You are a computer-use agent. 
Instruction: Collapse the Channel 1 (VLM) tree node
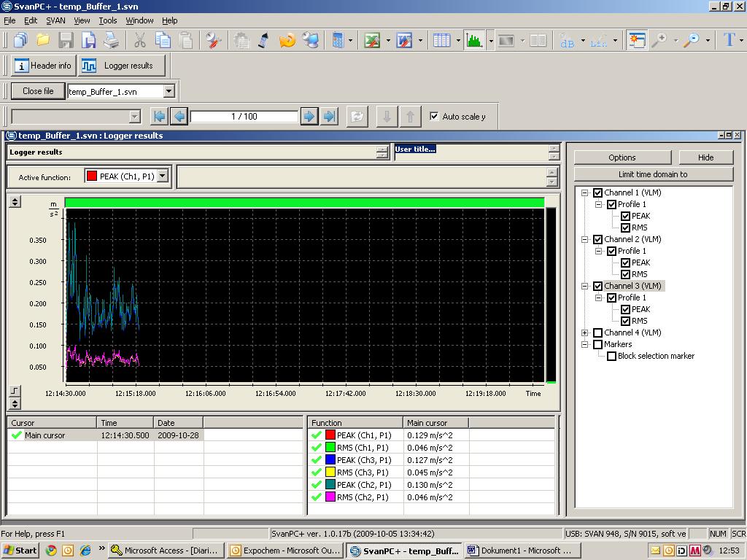(x=584, y=192)
